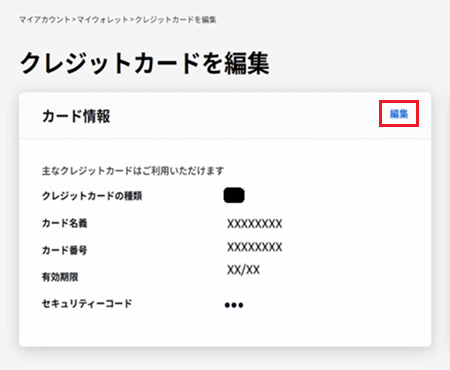Select the XXXXXXXX value beside カード名義
The height and width of the screenshot is (370, 450).
pos(255,223)
